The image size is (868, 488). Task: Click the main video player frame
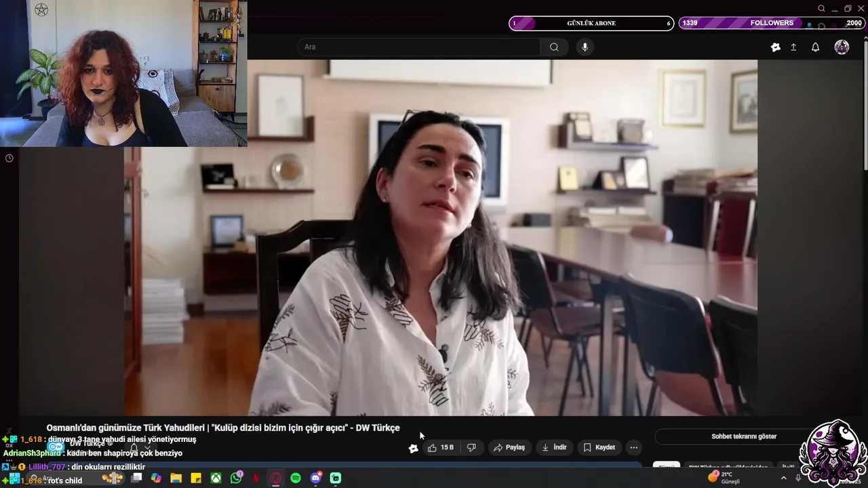coord(441,237)
